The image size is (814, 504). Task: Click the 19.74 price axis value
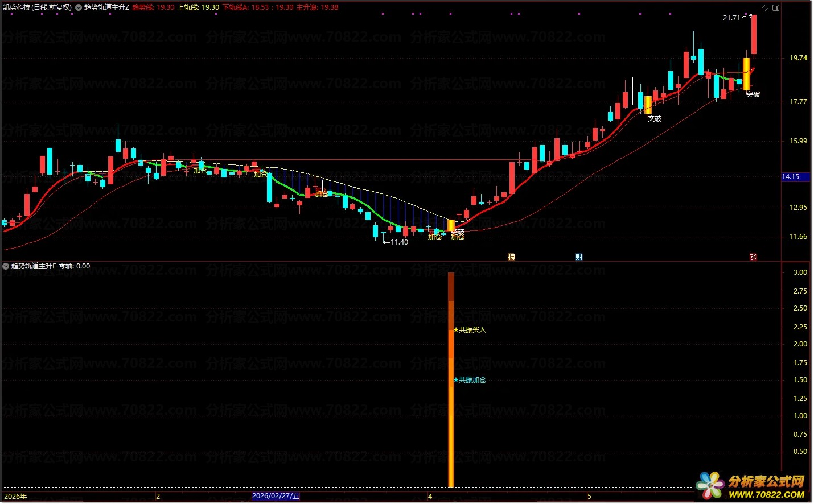point(798,58)
